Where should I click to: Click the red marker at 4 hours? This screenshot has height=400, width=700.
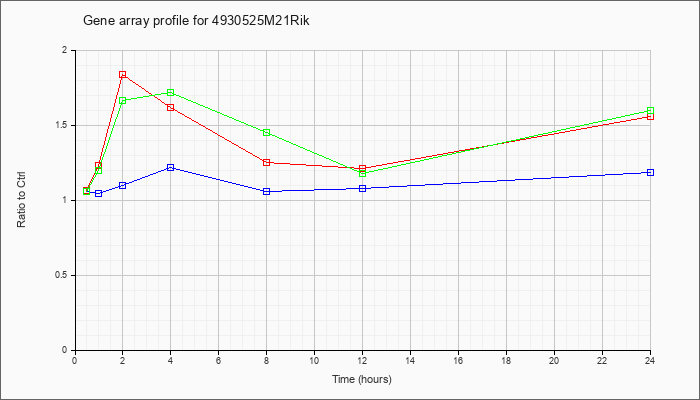click(x=171, y=108)
